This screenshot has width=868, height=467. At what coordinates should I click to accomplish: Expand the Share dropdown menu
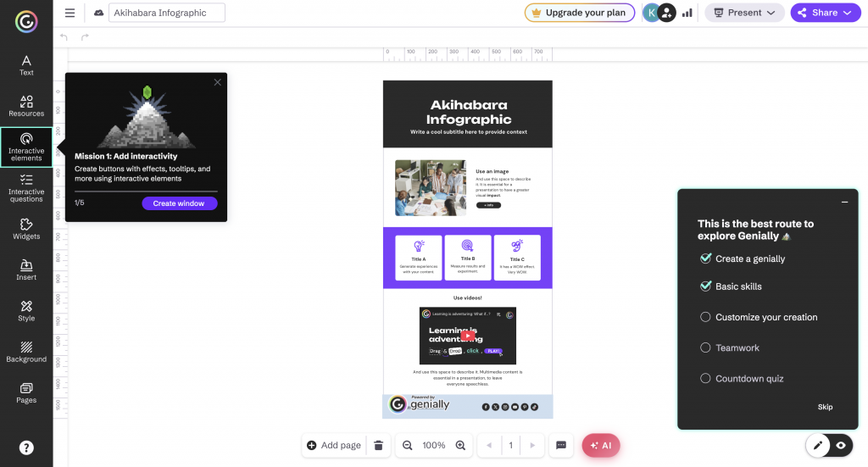pyautogui.click(x=825, y=13)
